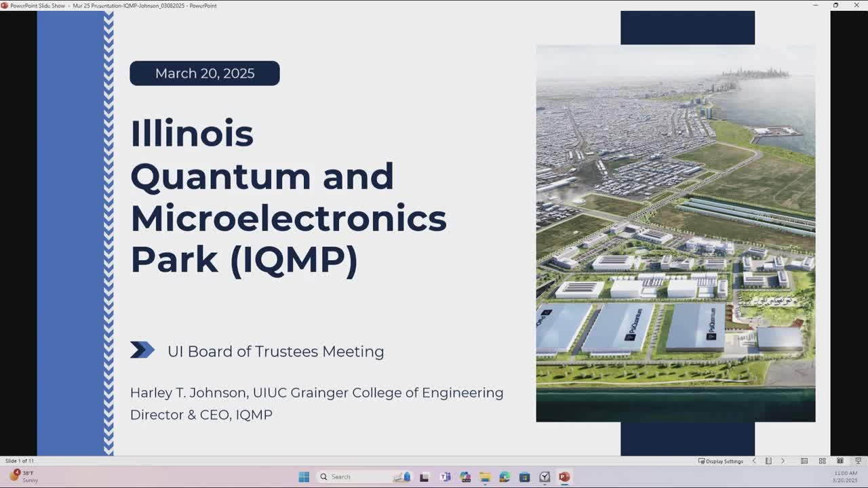Go to next slide using the right arrow

[x=783, y=461]
